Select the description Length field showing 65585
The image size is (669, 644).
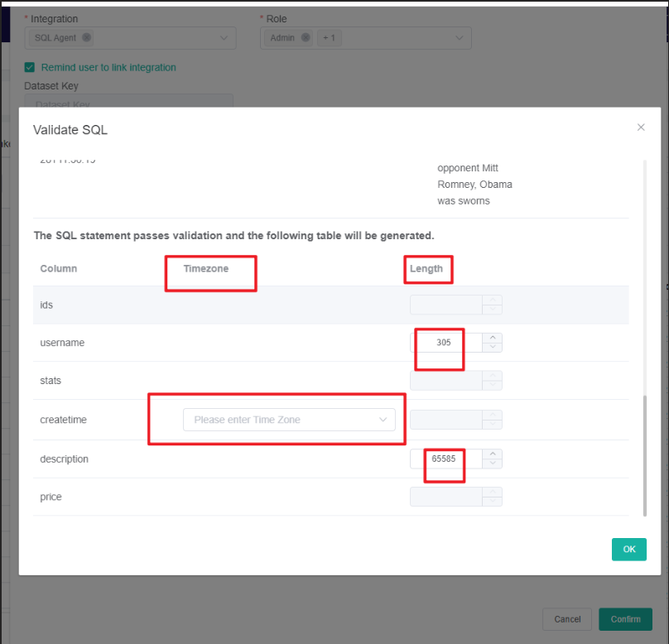tap(444, 459)
